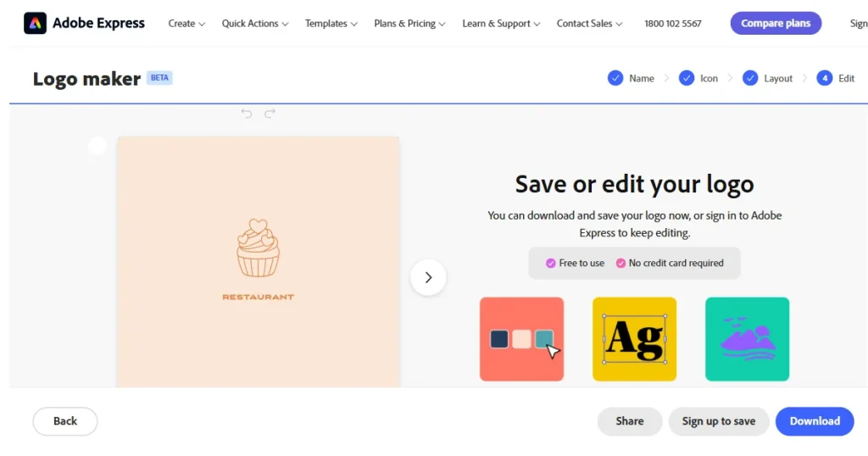Click the 1800 102 5567 phone link
Screen dimensions: 868x456
tap(672, 24)
